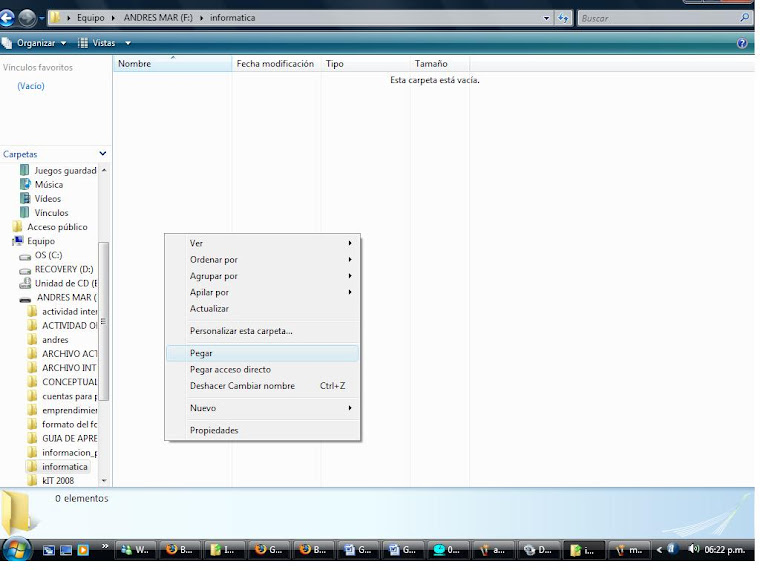Choose Personalizar esta carpeta in context menu
The width and height of the screenshot is (760, 570).
[x=262, y=331]
